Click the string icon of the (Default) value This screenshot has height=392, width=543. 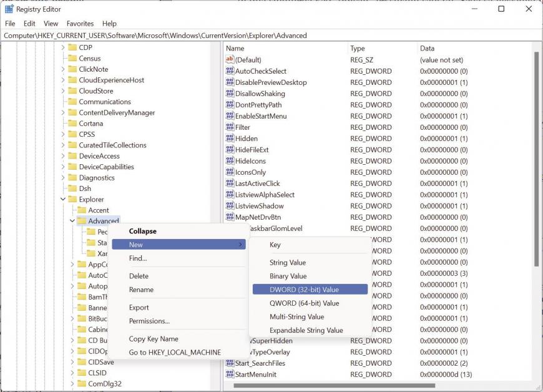pos(230,59)
